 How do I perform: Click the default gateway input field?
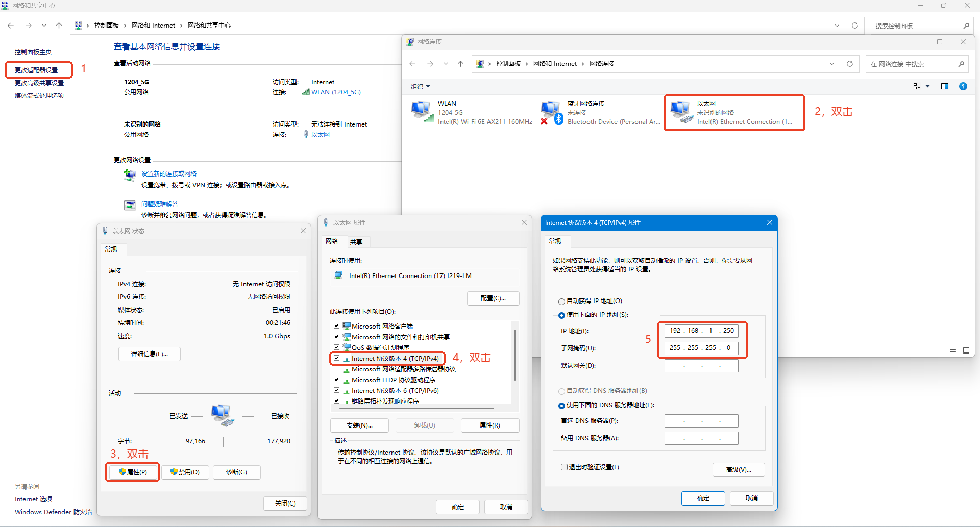click(x=701, y=366)
